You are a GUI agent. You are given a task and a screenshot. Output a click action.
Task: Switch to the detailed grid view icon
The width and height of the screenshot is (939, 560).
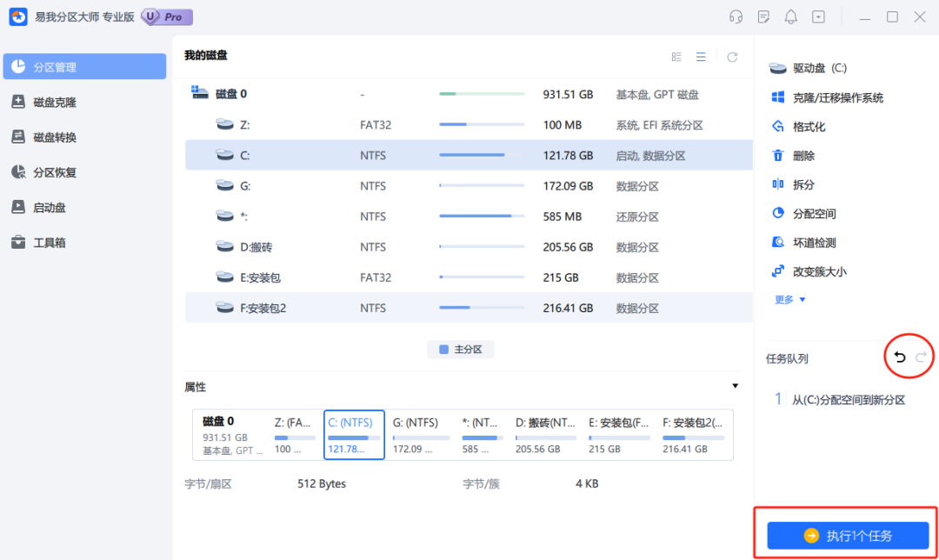pos(676,57)
